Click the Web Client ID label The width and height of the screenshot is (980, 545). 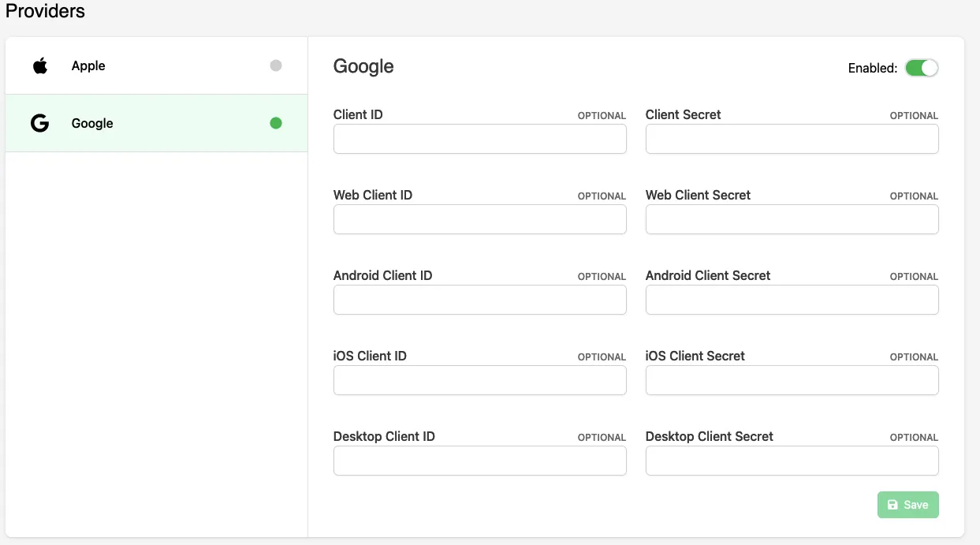[373, 195]
